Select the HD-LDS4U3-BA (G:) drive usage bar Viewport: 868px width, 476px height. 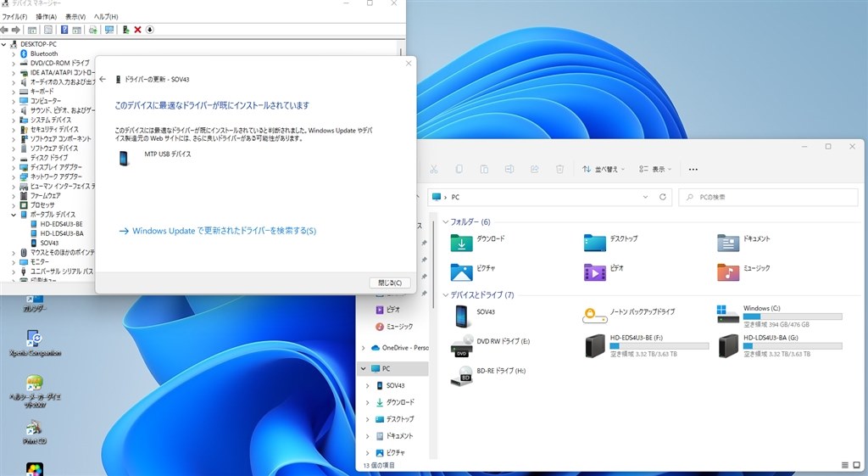793,346
